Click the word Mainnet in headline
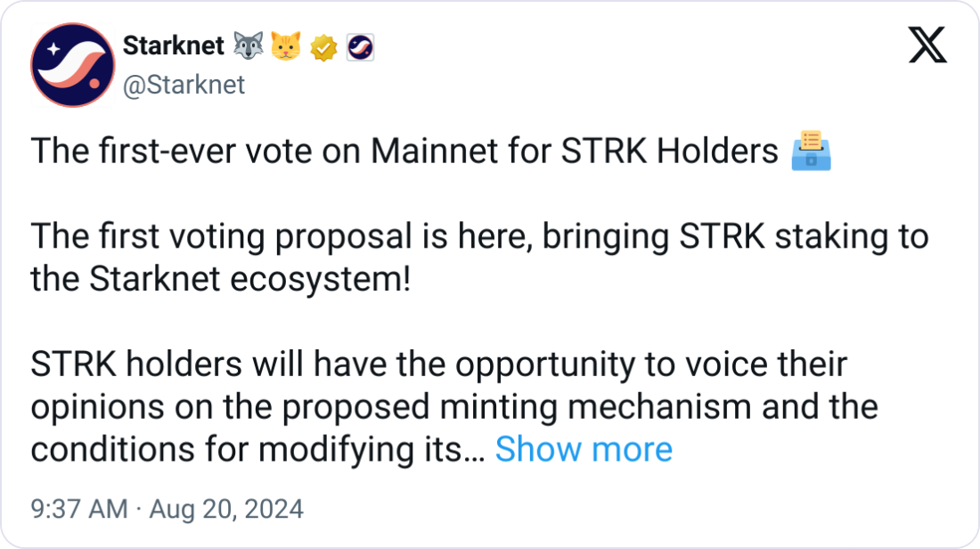The width and height of the screenshot is (980, 549). point(435,152)
